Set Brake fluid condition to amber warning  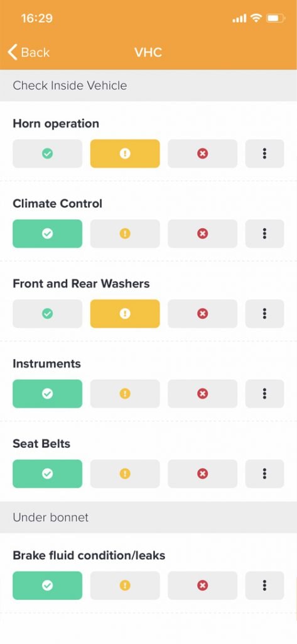point(125,586)
